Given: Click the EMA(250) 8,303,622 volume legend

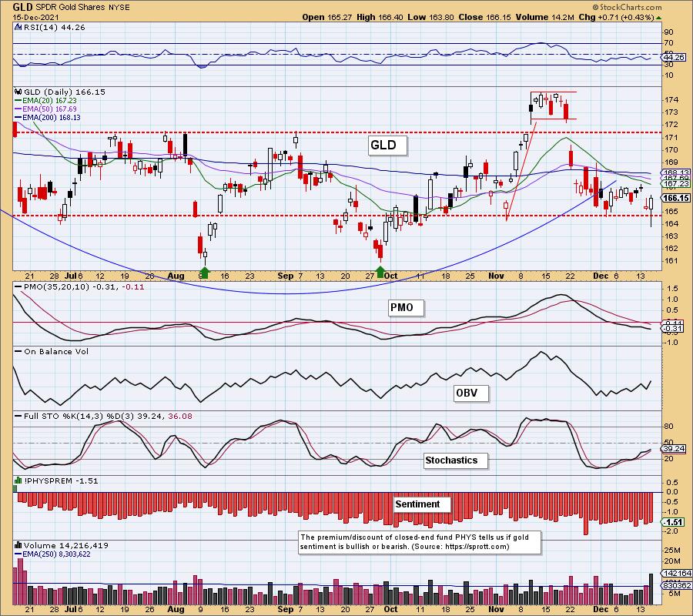Looking at the screenshot, I should (x=52, y=554).
